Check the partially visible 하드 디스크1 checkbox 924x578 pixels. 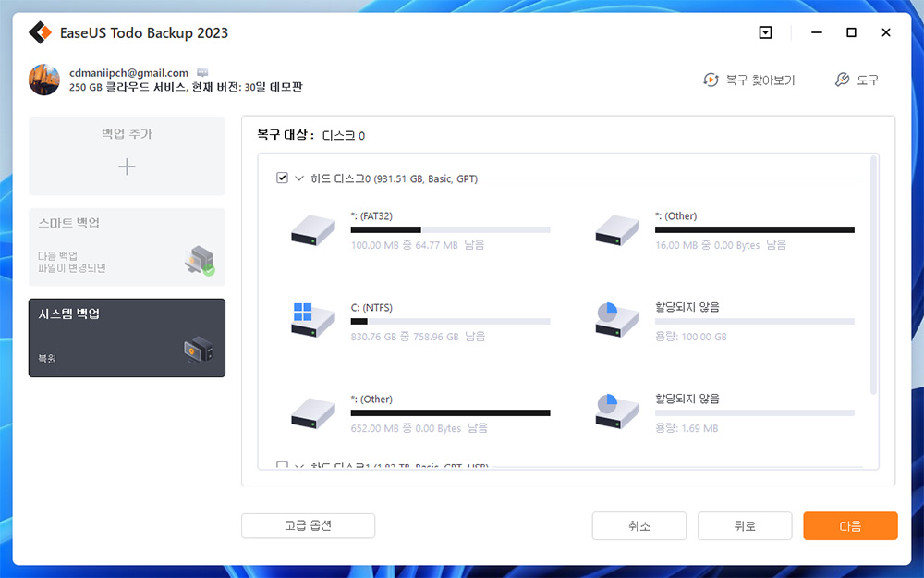coord(282,465)
